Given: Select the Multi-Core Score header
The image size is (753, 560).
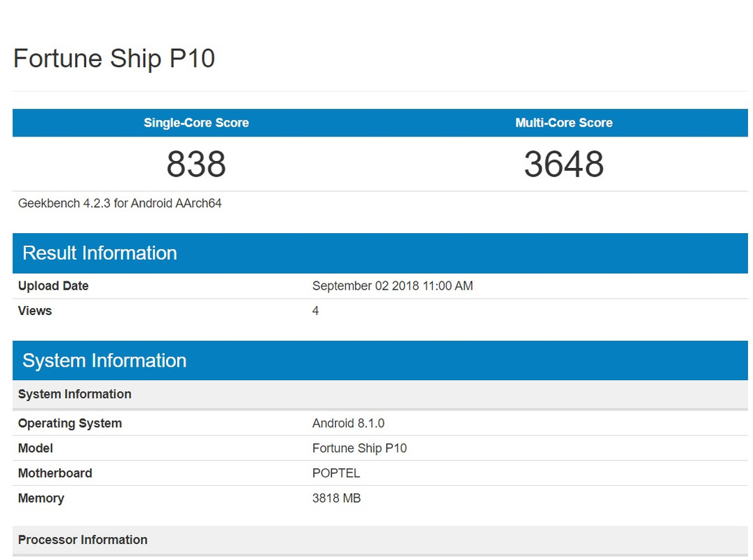Looking at the screenshot, I should 565,122.
